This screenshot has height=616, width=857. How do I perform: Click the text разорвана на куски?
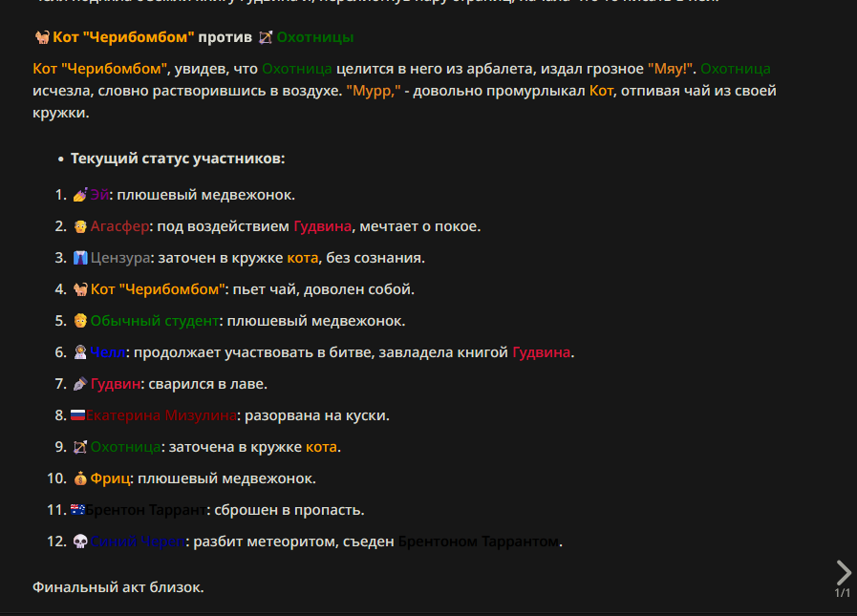[x=317, y=415]
